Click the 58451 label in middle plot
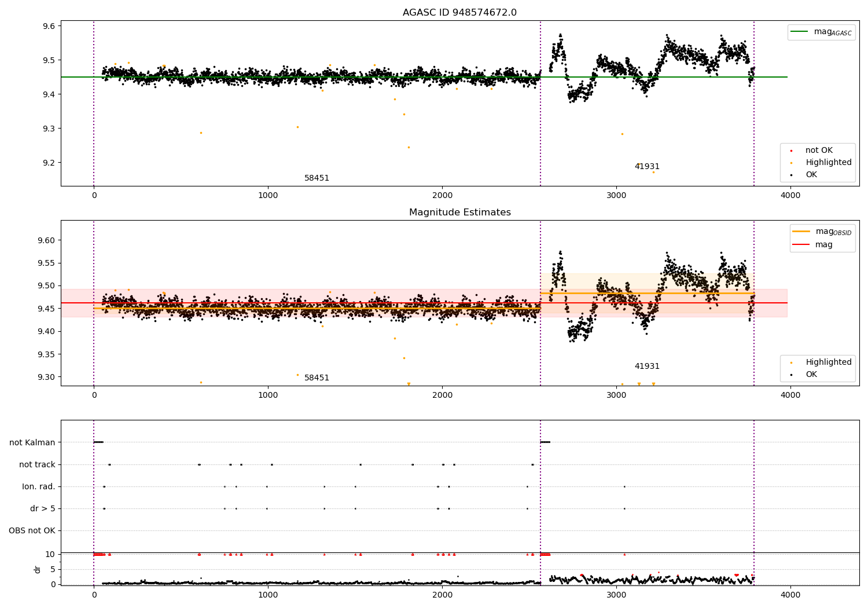The height and width of the screenshot is (608, 868). (x=317, y=378)
